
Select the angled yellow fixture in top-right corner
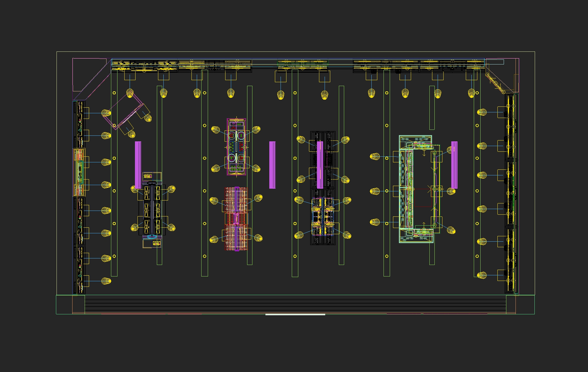pyautogui.click(x=495, y=83)
